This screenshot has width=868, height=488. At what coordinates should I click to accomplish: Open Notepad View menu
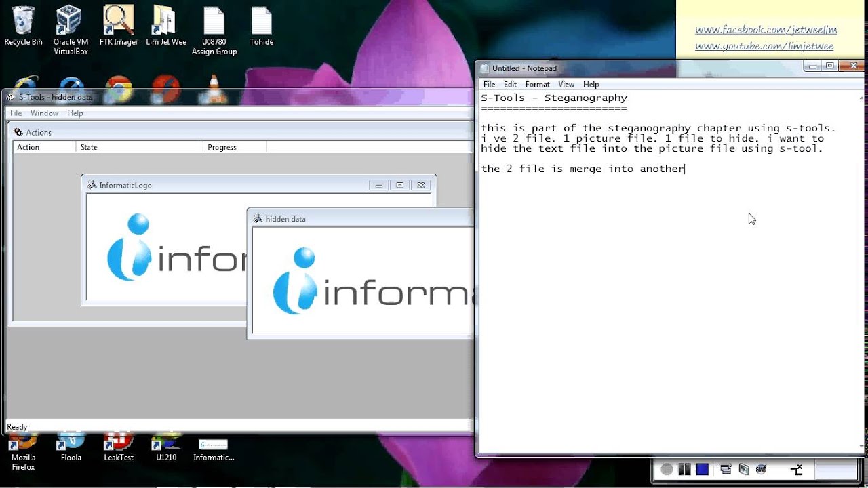[566, 84]
